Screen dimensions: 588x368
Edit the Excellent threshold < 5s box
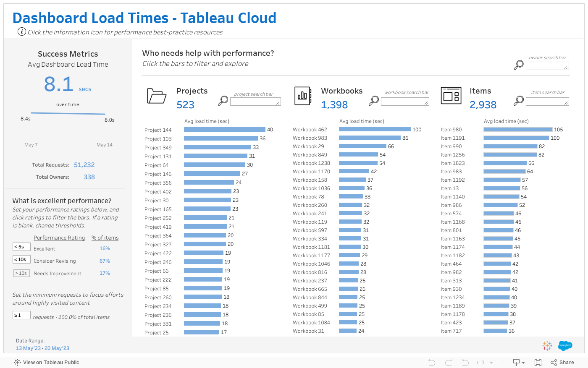[x=21, y=247]
